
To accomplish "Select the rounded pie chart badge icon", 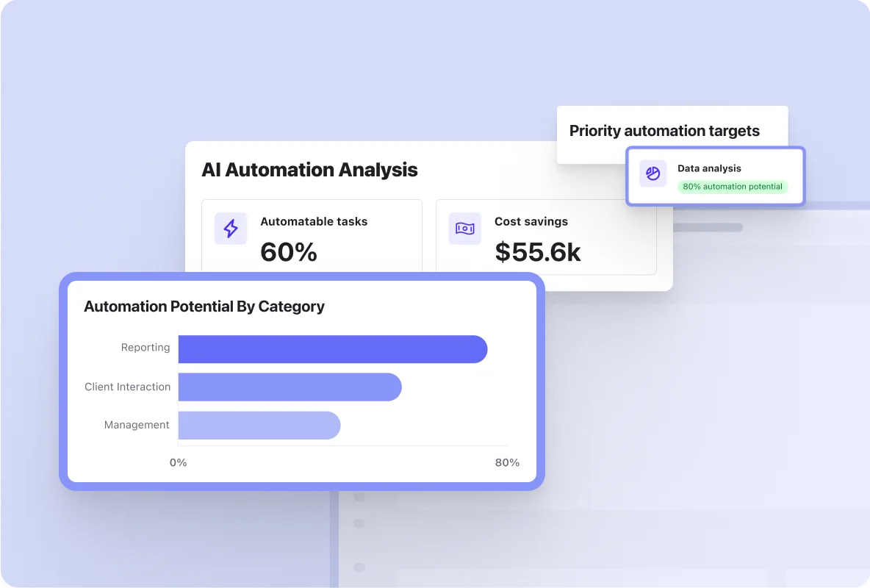I will coord(652,173).
